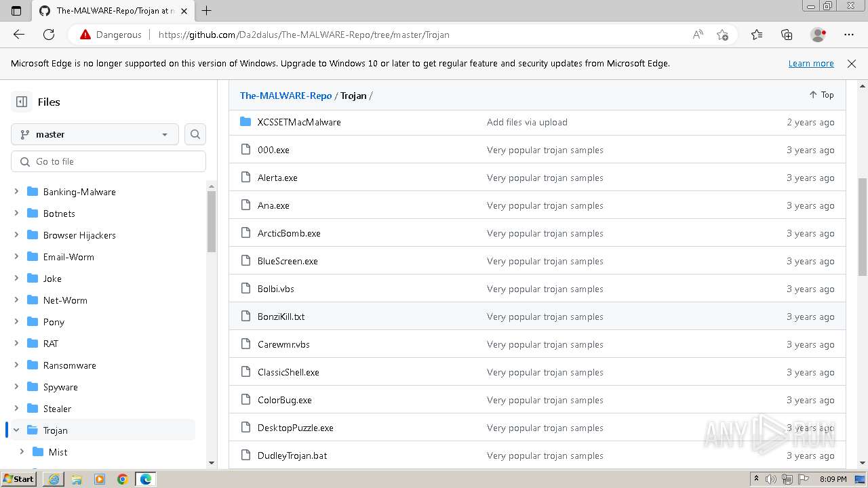Screen dimensions: 868x488
Task: Open the DesktopPuzzle.exe file
Action: point(296,428)
